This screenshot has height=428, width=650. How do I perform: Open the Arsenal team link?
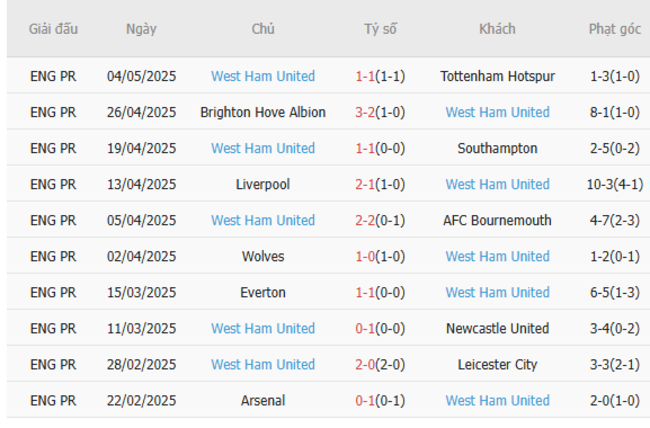[x=263, y=400]
